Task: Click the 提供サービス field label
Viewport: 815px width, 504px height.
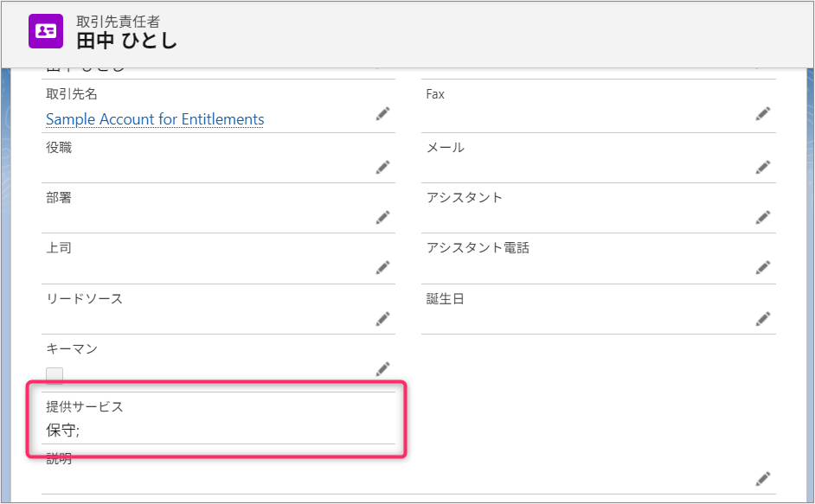Action: [85, 406]
